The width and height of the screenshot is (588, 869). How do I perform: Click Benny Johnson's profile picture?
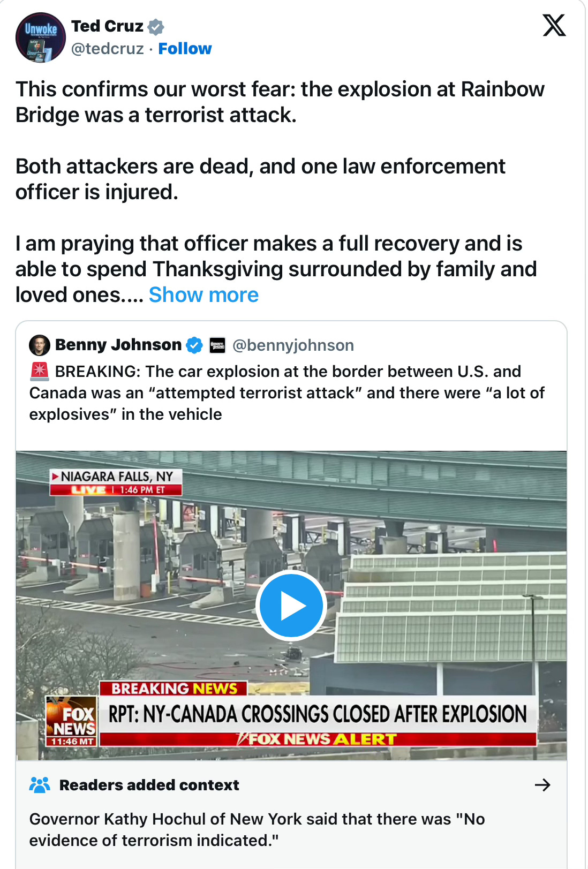40,345
